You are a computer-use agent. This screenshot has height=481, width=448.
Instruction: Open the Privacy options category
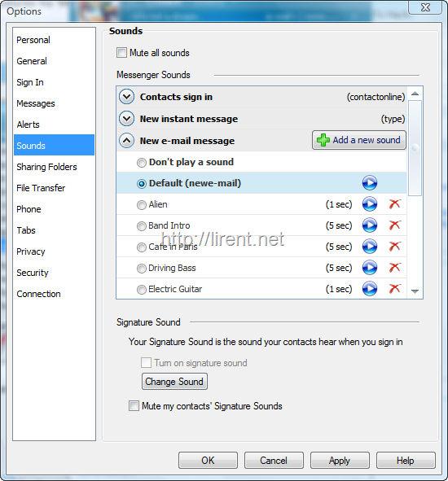point(31,251)
